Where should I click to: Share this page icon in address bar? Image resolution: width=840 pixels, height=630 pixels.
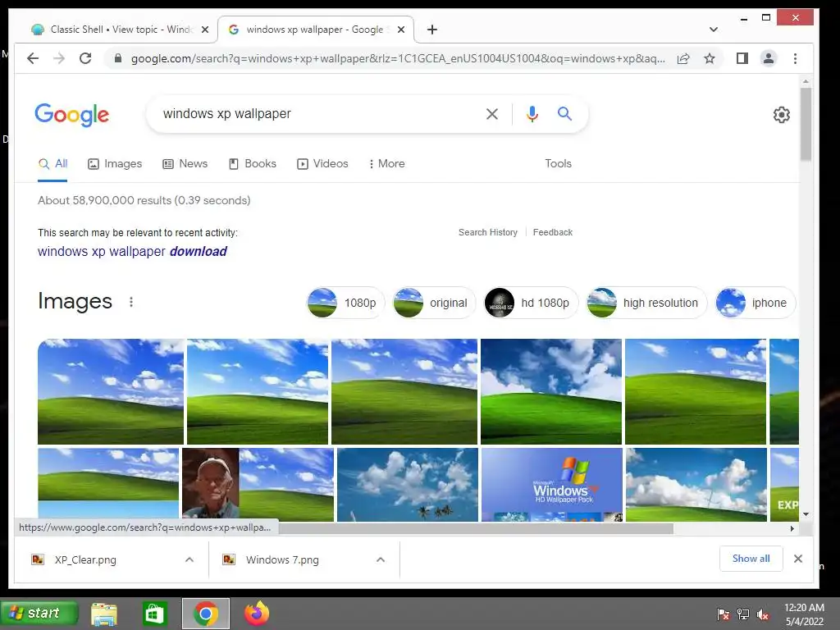tap(683, 58)
